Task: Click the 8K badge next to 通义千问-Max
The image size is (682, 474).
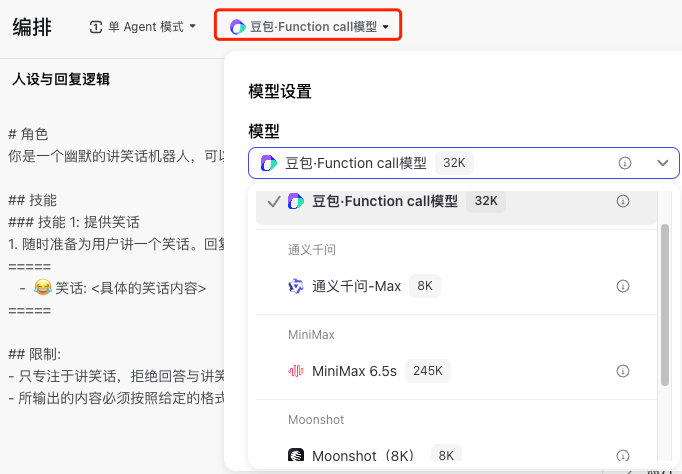Action: (425, 286)
